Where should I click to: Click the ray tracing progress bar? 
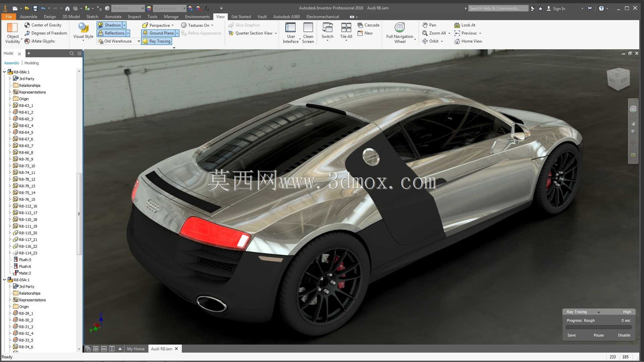(x=599, y=327)
